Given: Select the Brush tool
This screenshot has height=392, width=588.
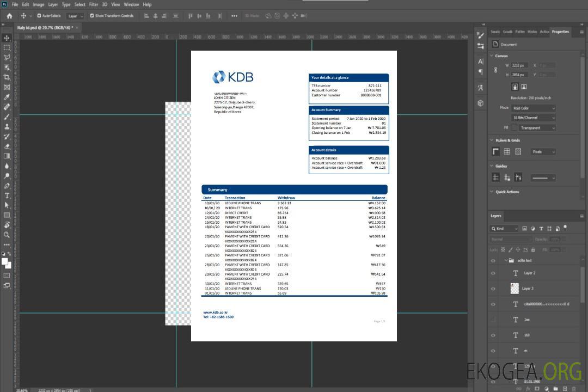Looking at the screenshot, I should pyautogui.click(x=7, y=117).
